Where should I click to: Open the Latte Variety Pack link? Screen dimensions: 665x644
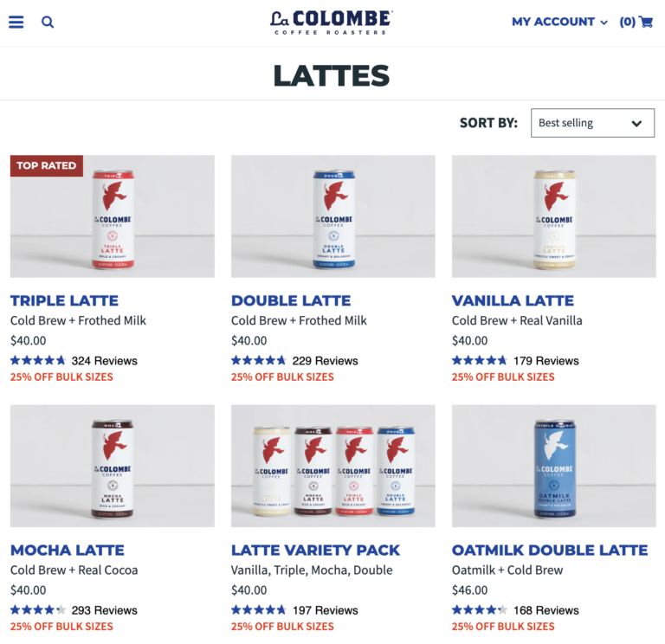pyautogui.click(x=315, y=550)
